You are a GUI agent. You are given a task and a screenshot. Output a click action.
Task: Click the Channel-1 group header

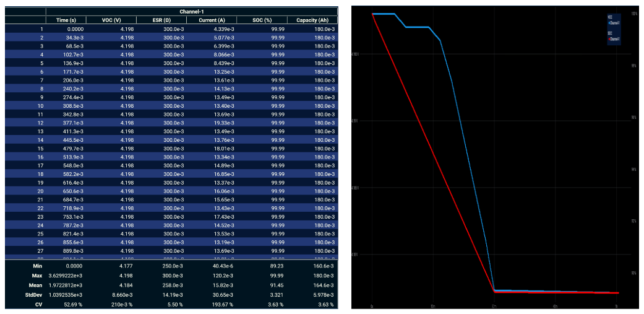(x=192, y=11)
